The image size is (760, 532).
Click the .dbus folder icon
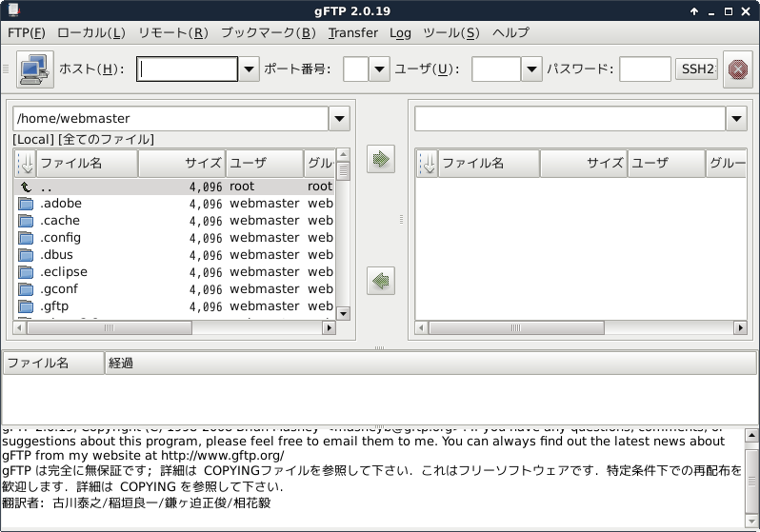pyautogui.click(x=26, y=255)
